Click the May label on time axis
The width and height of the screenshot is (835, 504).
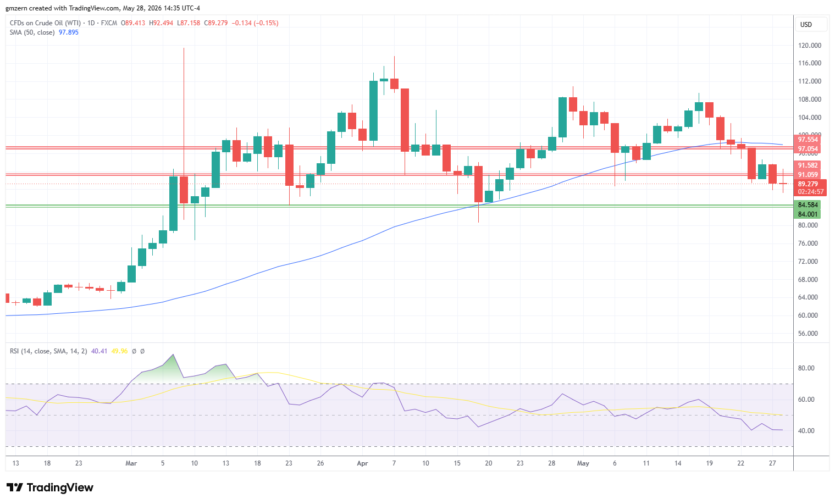(583, 463)
